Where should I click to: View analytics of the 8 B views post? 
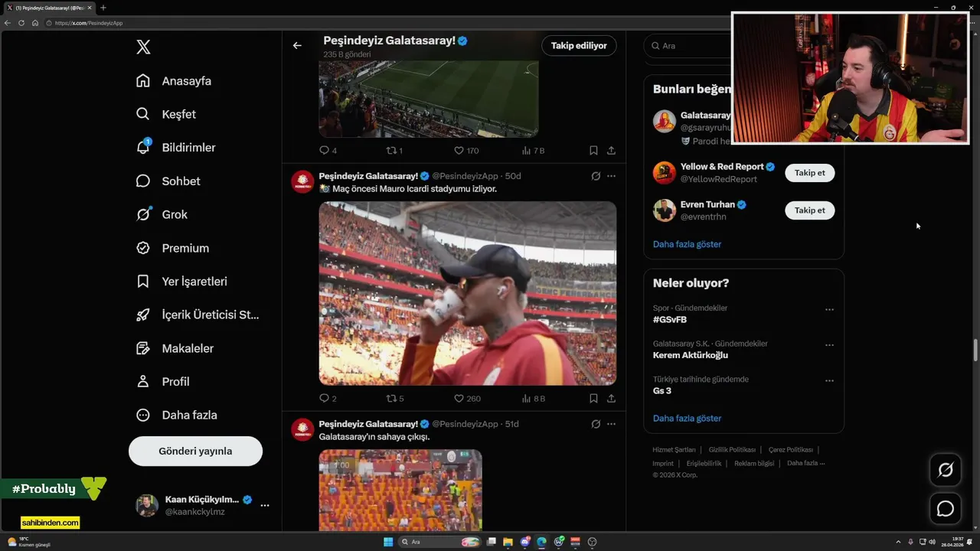click(x=534, y=398)
